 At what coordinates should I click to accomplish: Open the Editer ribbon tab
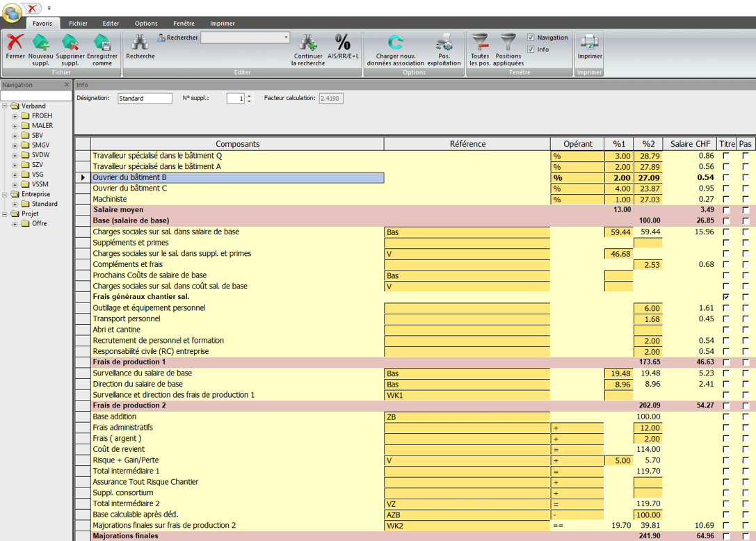pos(111,23)
